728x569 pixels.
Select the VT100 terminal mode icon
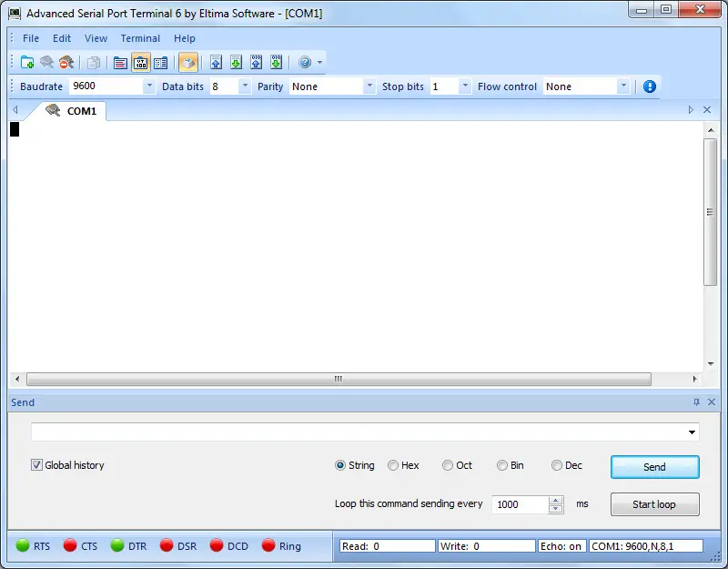(x=141, y=62)
